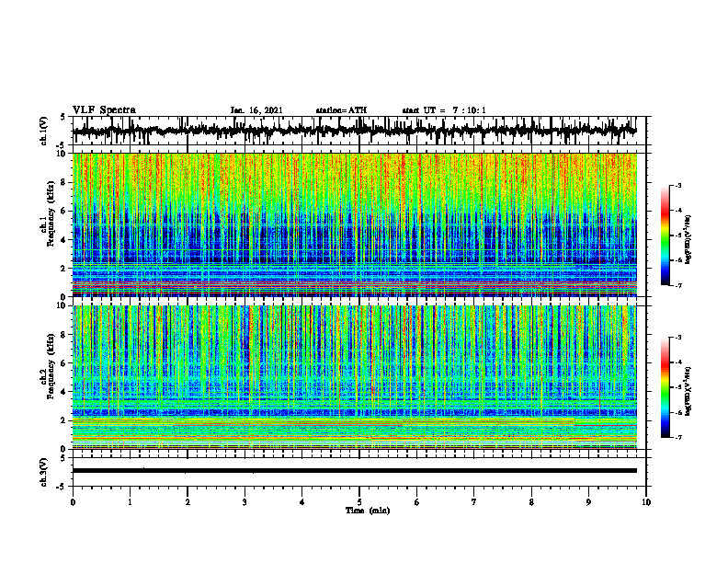Click inside the ch.2 spectrogram plot
Viewport: 728px width, 563px height.
pos(354,377)
